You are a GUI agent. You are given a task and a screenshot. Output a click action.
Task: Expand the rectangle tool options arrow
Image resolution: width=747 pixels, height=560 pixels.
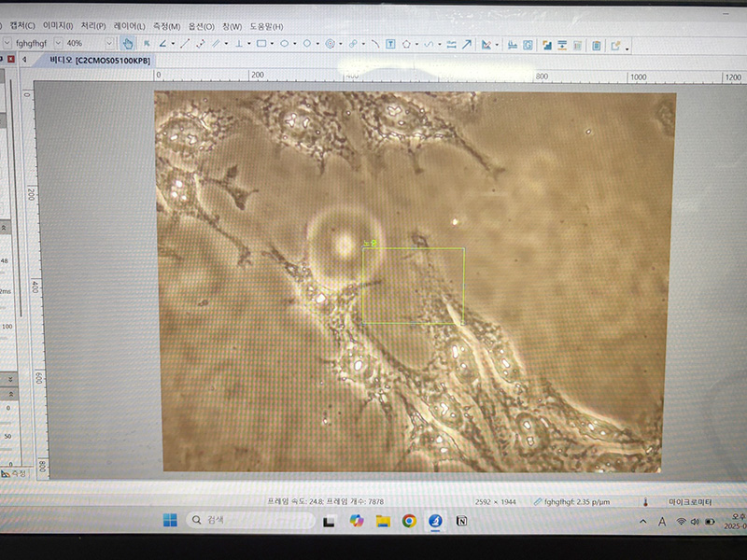point(273,44)
